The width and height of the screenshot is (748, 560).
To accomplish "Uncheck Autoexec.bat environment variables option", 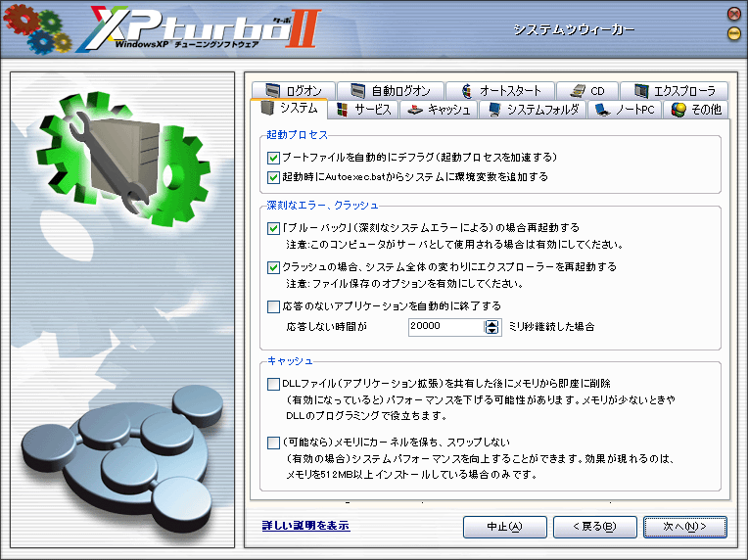I will click(273, 177).
